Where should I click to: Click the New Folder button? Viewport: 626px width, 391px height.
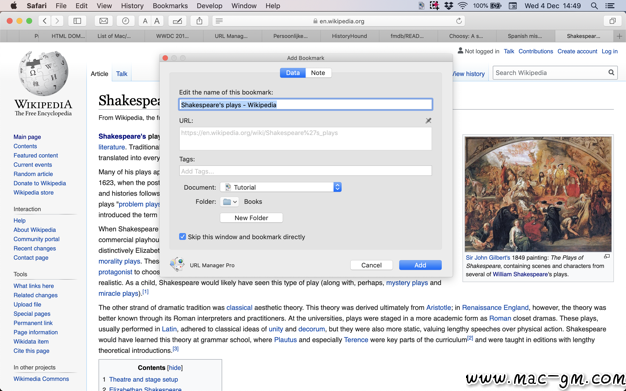251,218
